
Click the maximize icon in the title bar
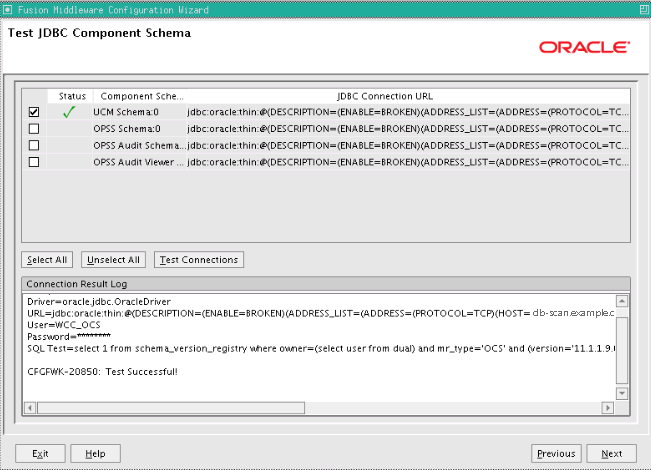click(x=644, y=10)
